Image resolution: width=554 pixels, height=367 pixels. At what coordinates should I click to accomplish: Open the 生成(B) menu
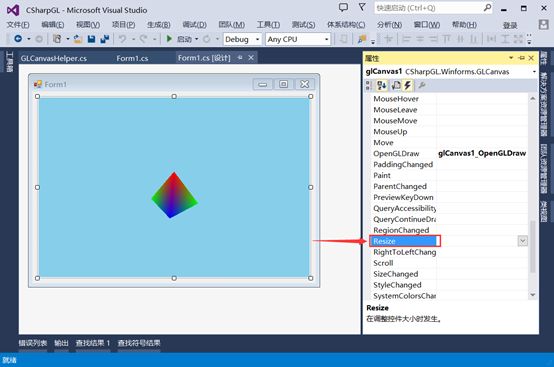159,25
